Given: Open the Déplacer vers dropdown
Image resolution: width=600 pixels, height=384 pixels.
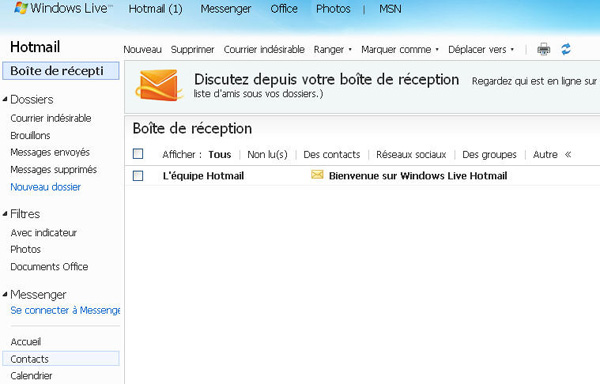Looking at the screenshot, I should tap(481, 49).
